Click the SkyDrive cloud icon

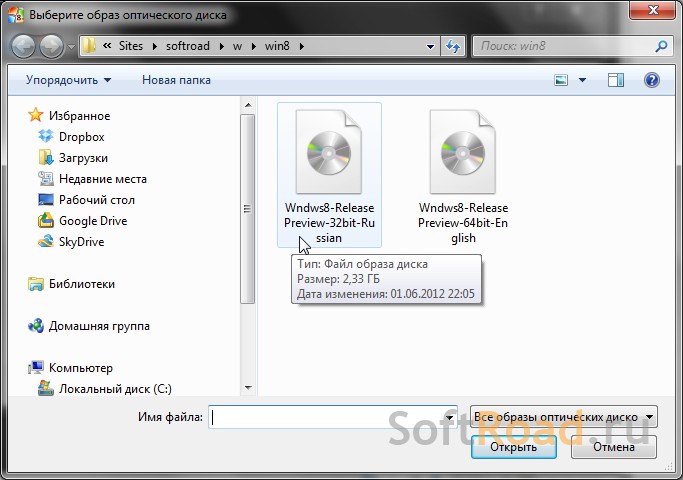45,241
